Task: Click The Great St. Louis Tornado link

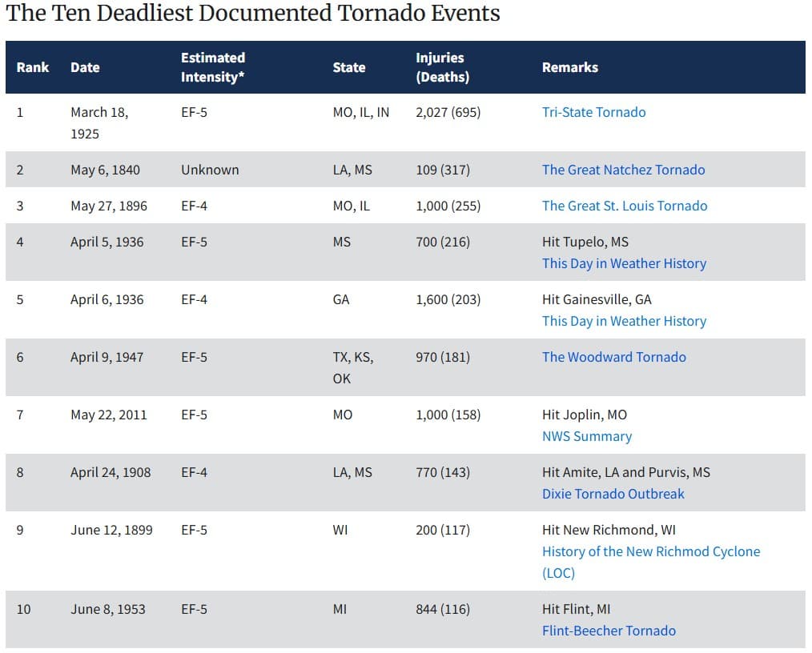Action: click(x=624, y=206)
